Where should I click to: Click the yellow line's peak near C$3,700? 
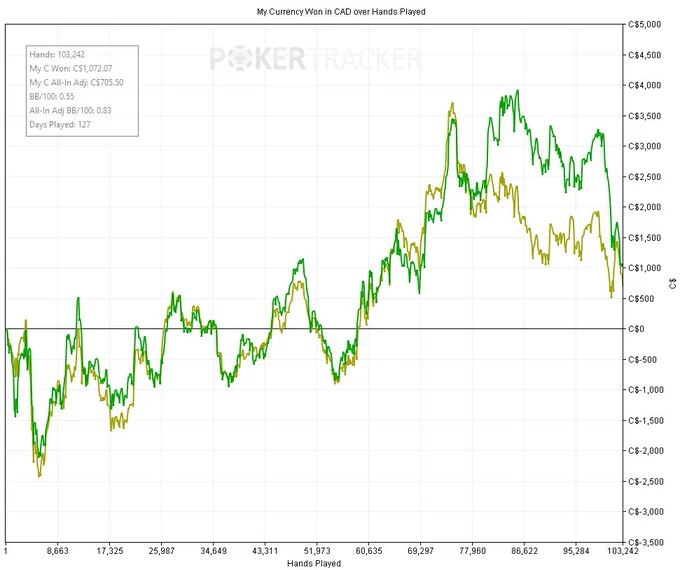click(x=452, y=104)
